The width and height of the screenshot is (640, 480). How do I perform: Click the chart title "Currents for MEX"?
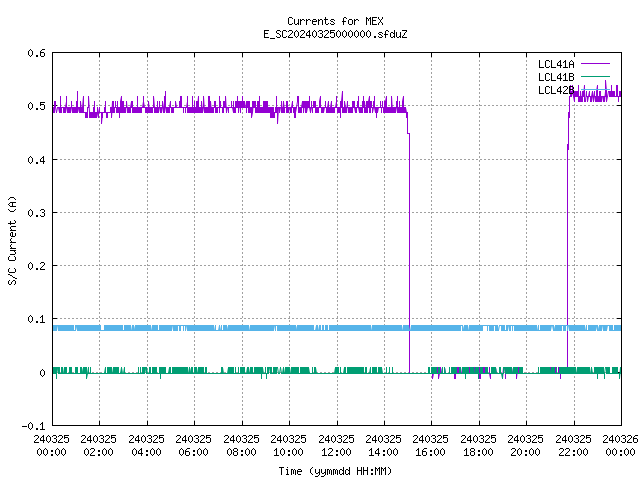tap(335, 21)
